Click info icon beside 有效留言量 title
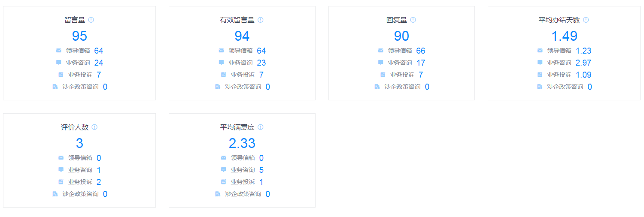Image resolution: width=644 pixels, height=217 pixels. pos(261,20)
